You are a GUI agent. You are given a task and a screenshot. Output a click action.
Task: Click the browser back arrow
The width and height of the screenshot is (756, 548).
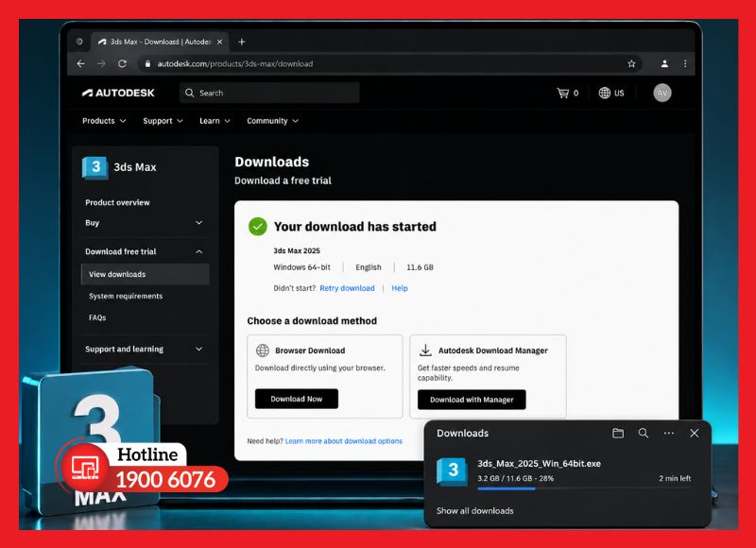click(81, 63)
